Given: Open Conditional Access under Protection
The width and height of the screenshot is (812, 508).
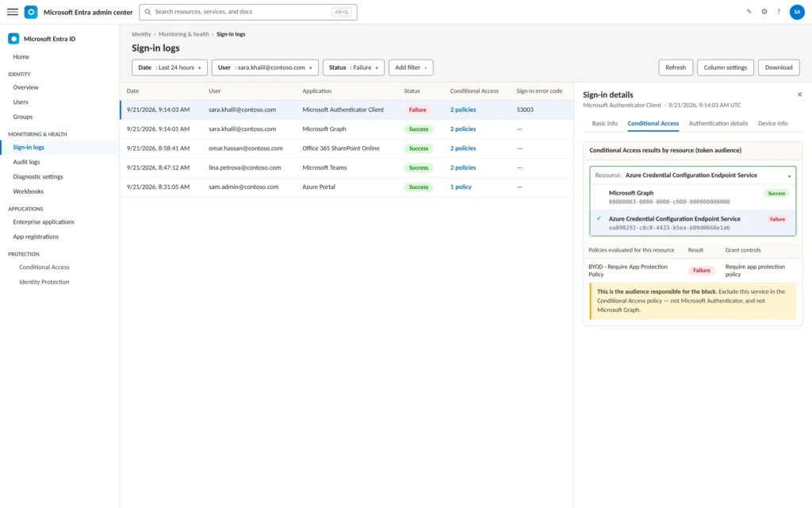Looking at the screenshot, I should click(44, 267).
